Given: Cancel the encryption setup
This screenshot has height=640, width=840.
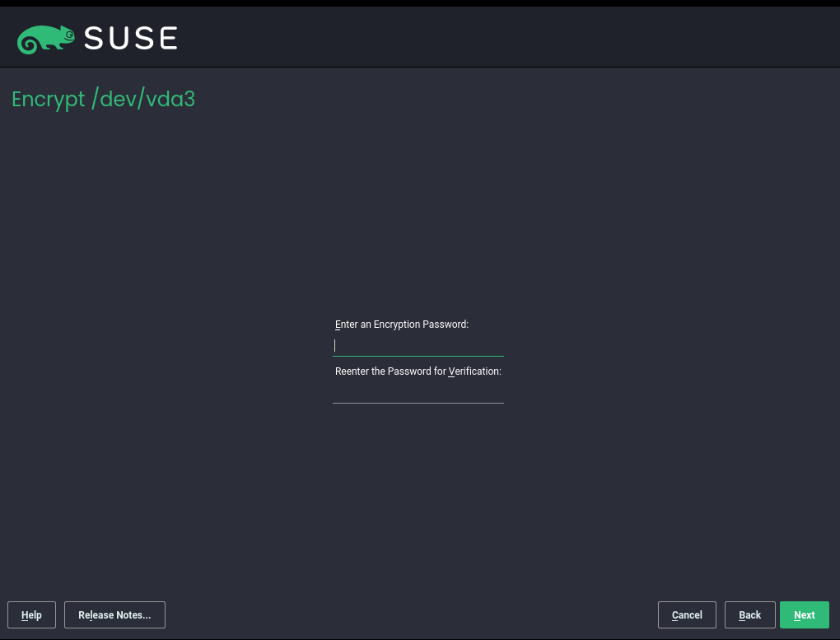Looking at the screenshot, I should click(x=687, y=615).
